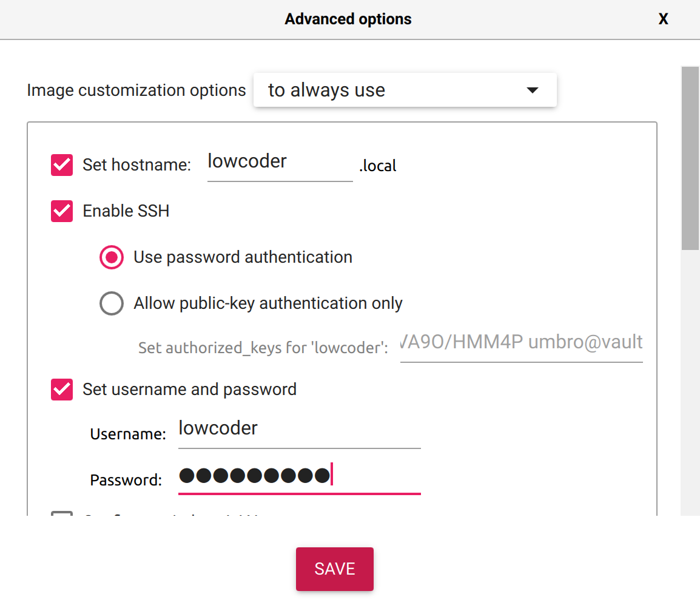Close the Advanced options dialog
The width and height of the screenshot is (700, 608).
click(x=663, y=19)
